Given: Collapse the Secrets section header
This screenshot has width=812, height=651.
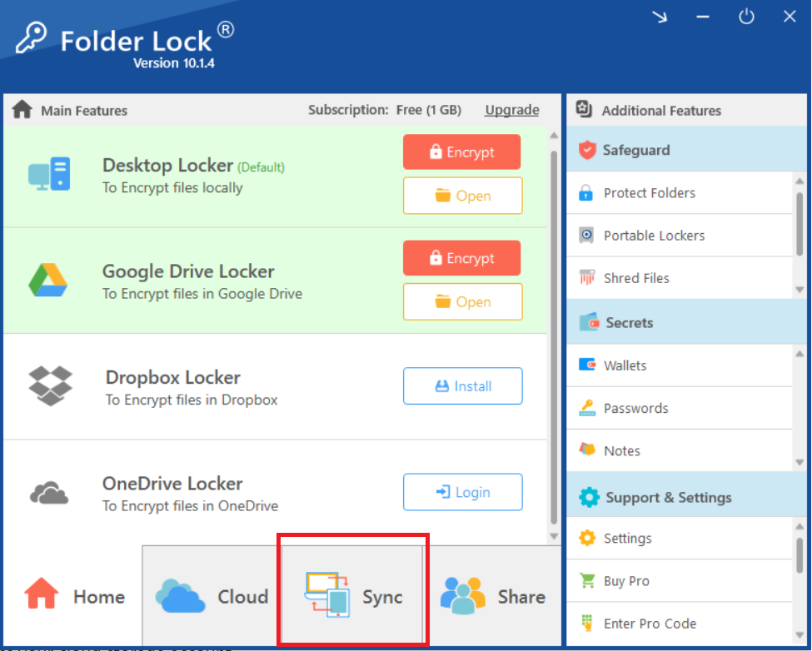Looking at the screenshot, I should [687, 322].
